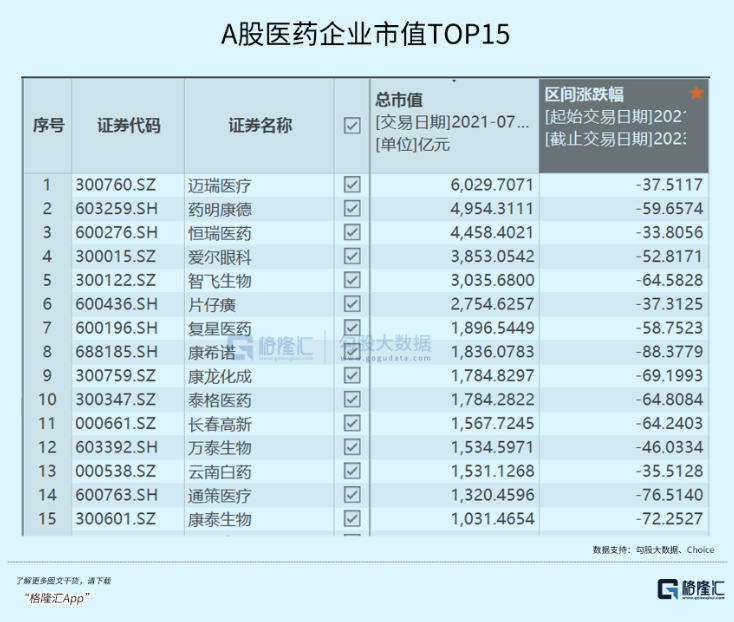Click the name 爱尔眼科
The width and height of the screenshot is (734, 622).
tap(220, 257)
